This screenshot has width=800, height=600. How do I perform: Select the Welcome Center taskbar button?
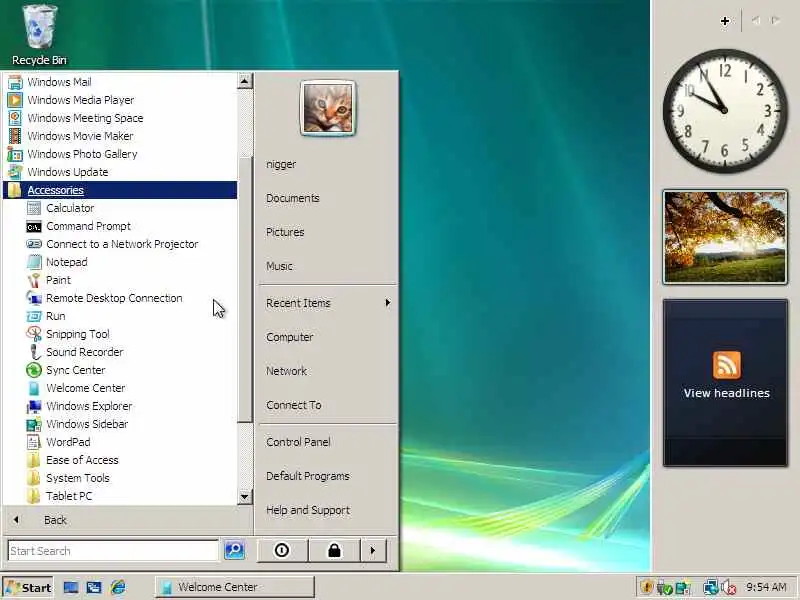point(235,587)
